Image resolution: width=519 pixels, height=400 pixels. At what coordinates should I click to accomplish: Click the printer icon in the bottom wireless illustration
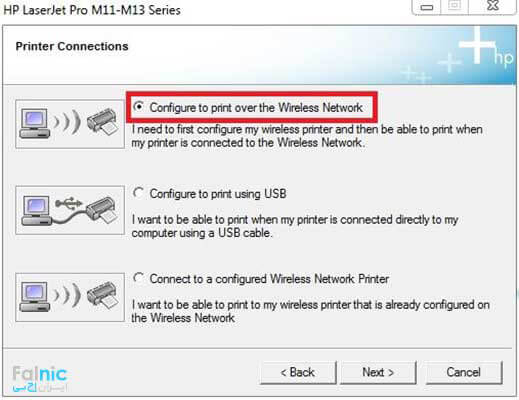[x=103, y=295]
